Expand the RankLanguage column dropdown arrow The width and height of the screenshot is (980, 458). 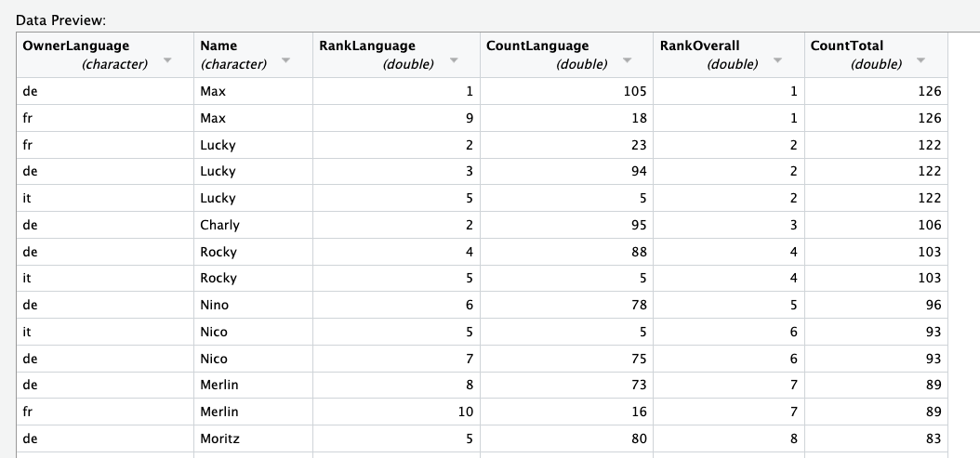(454, 60)
